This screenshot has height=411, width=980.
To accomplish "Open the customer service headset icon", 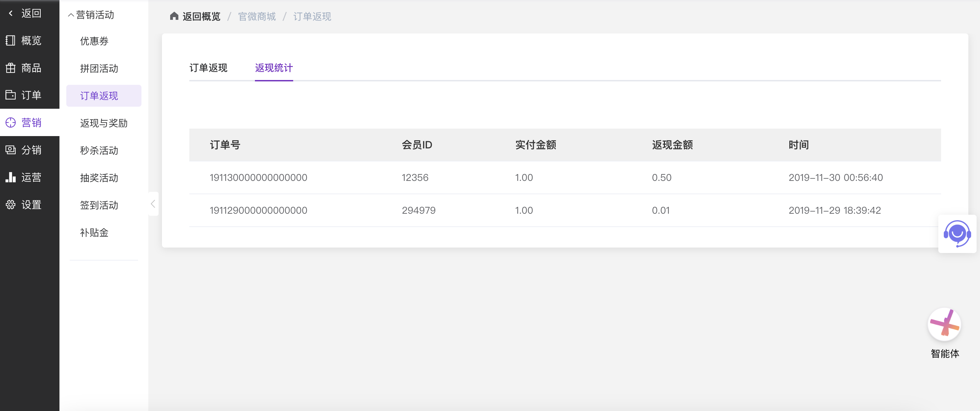I will pyautogui.click(x=957, y=233).
